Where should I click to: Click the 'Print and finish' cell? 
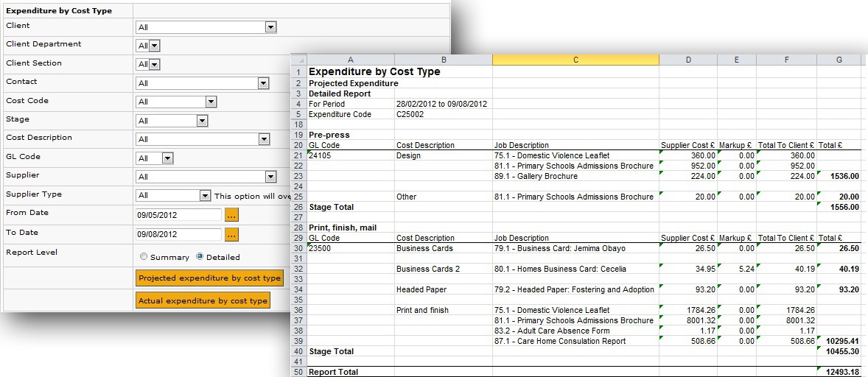[444, 311]
